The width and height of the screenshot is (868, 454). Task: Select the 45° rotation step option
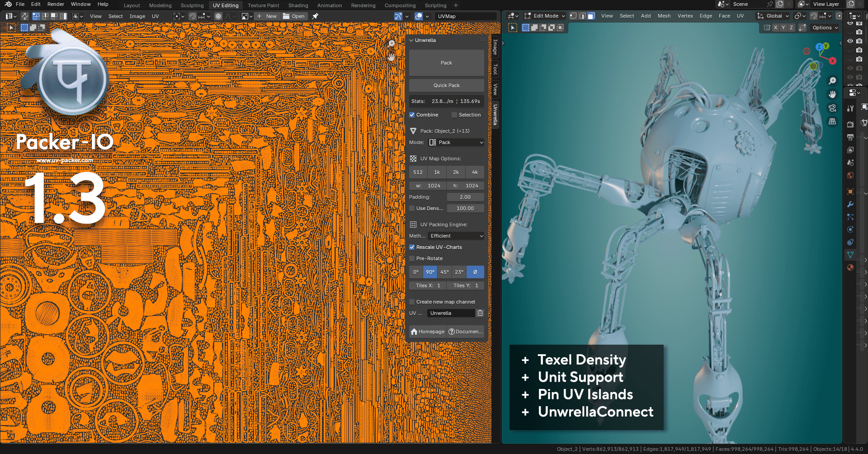[444, 272]
